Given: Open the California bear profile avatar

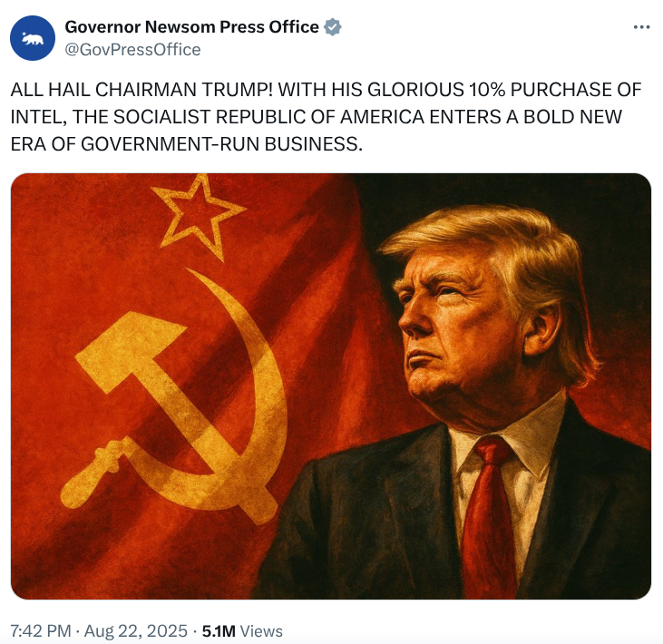Looking at the screenshot, I should point(33,38).
